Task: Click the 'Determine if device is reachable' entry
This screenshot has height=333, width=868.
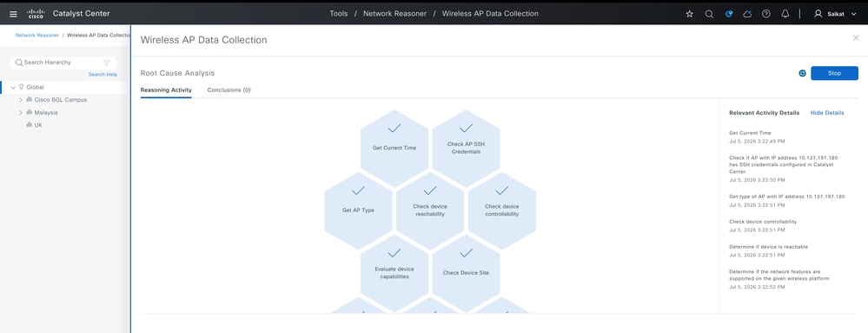Action: [x=768, y=247]
